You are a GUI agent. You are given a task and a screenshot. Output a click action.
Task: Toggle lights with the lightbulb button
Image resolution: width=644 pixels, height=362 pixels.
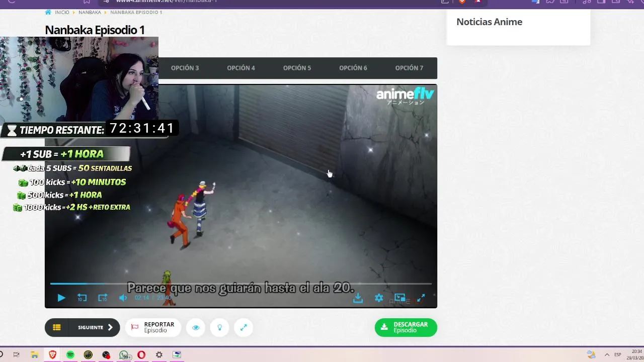(220, 327)
